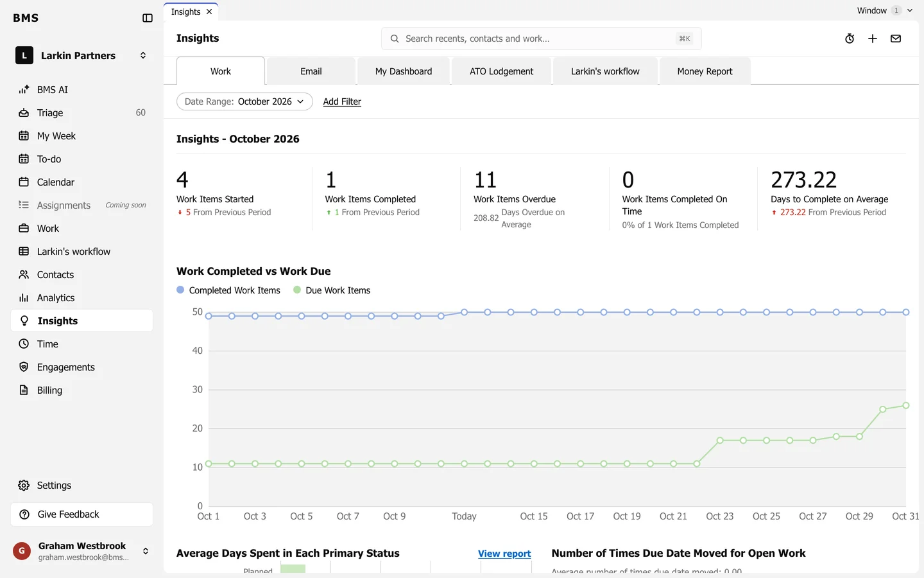Image resolution: width=924 pixels, height=578 pixels.
Task: Toggle the sidebar panel icon
Action: point(148,18)
